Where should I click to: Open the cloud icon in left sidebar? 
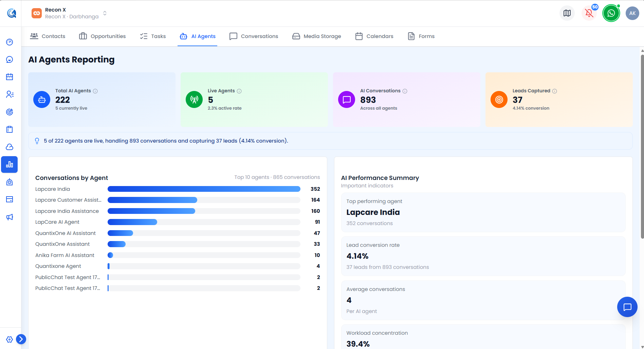(x=10, y=147)
